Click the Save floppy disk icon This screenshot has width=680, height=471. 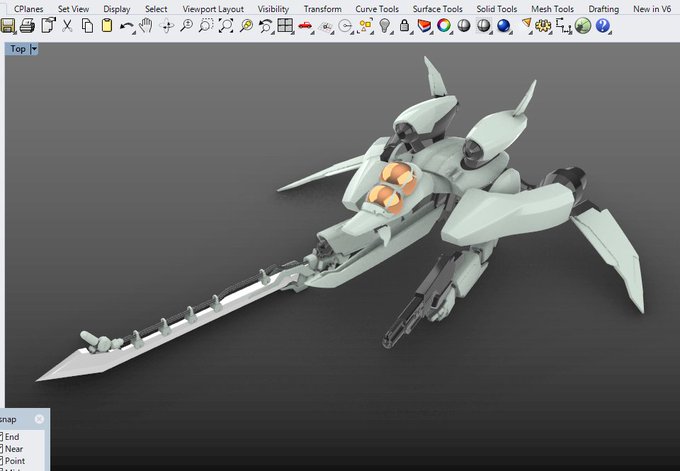(7, 26)
